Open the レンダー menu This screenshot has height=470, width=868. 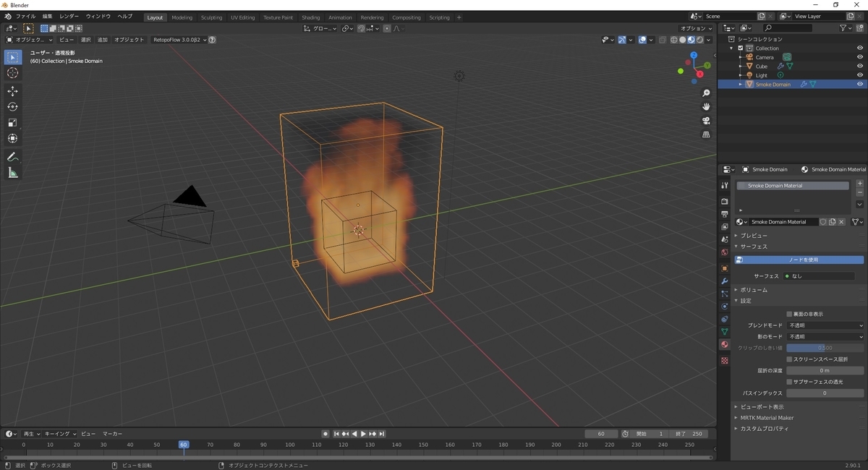point(69,17)
